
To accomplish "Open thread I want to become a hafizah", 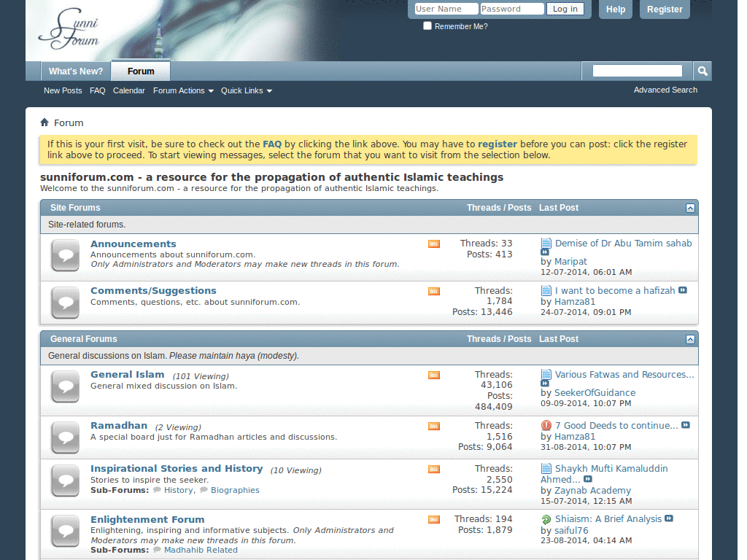I will (614, 290).
